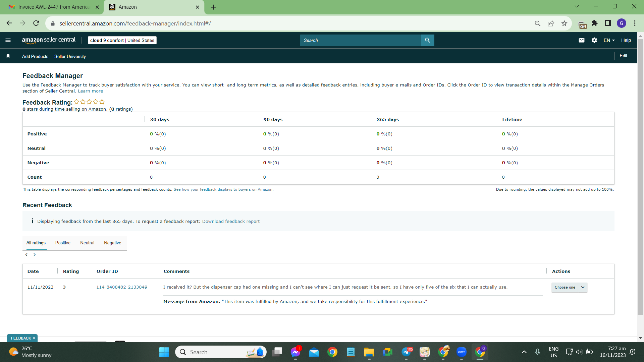Open Messenger from the taskbar
Viewport: 644px width, 362px height.
296,352
